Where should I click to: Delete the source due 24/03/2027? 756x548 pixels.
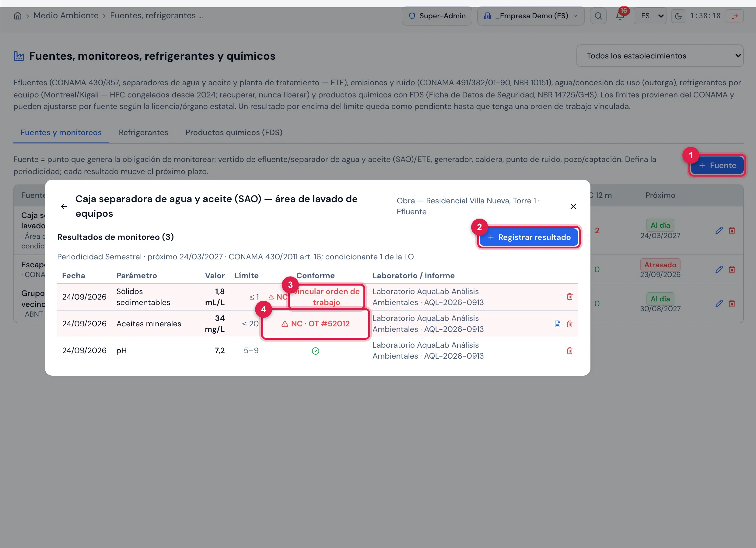[x=732, y=230]
